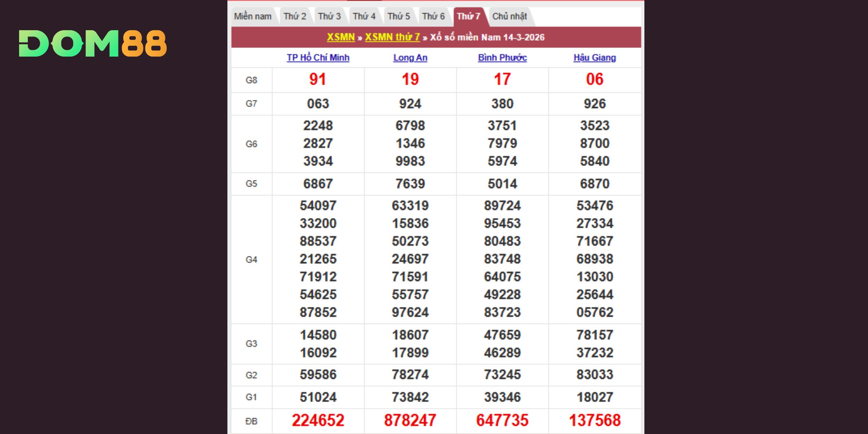The image size is (868, 434).
Task: Click the Bình Phước province link
Action: 502,58
